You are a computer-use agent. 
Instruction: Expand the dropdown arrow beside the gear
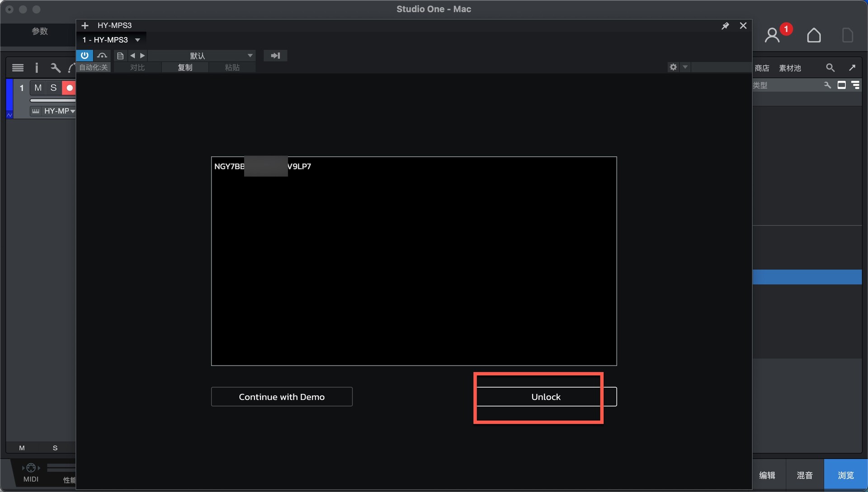point(685,67)
